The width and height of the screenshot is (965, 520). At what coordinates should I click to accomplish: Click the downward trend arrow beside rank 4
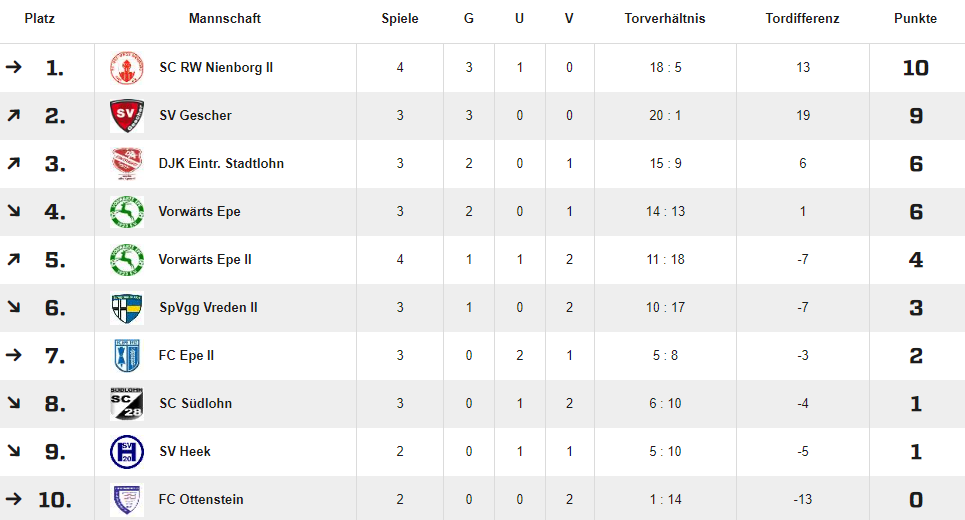[14, 211]
